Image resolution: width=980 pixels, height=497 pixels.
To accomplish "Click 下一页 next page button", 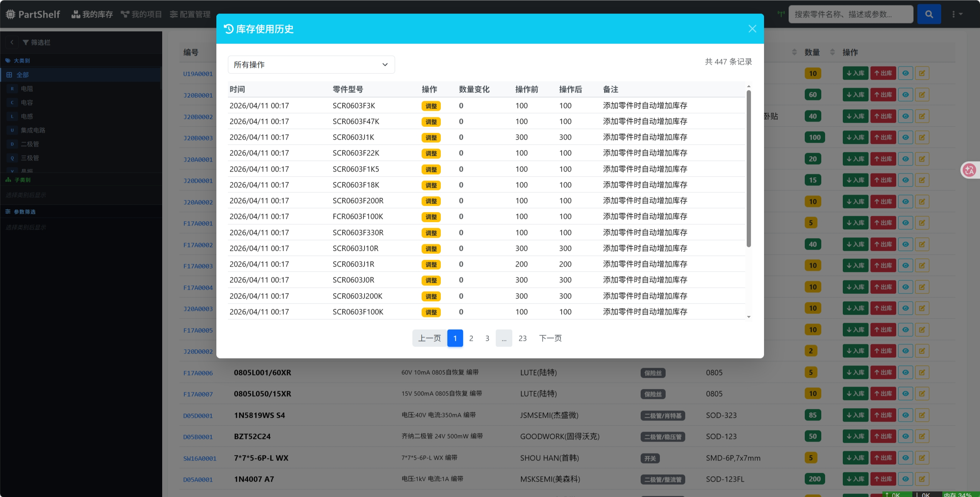I will (550, 338).
